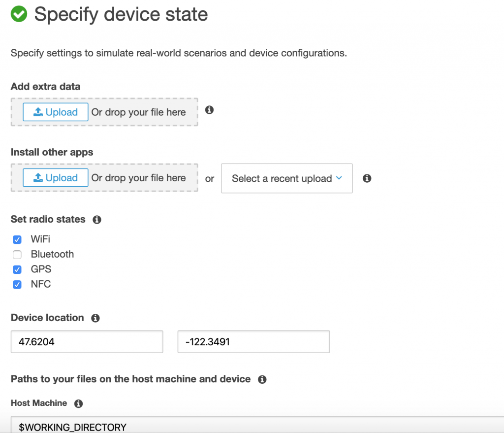Disable the GPS checkbox
The image size is (504, 433).
click(x=17, y=269)
